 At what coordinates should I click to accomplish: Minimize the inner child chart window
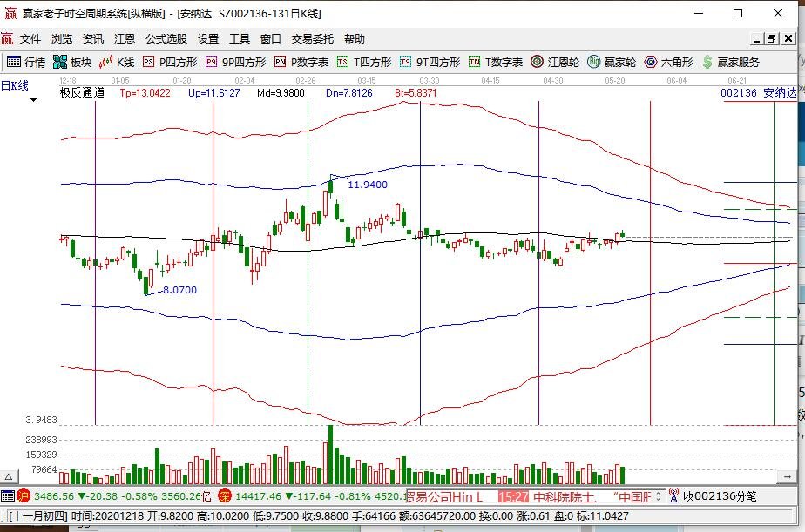tap(756, 38)
